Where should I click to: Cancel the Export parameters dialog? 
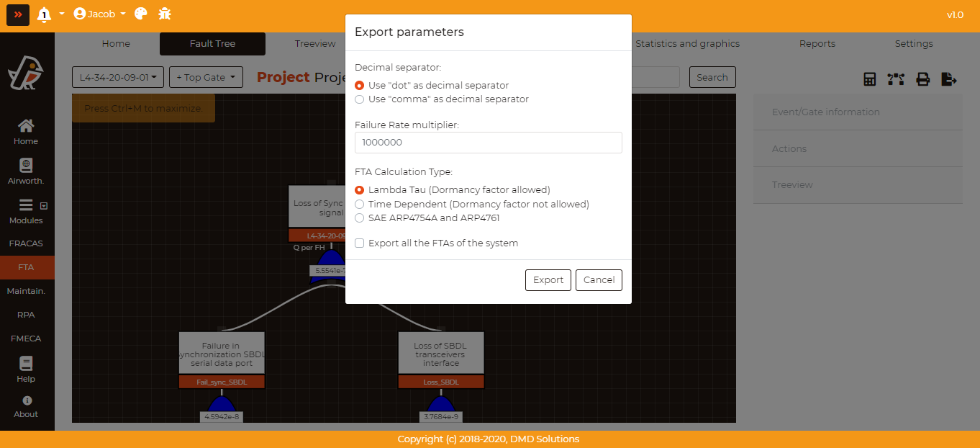click(x=599, y=280)
